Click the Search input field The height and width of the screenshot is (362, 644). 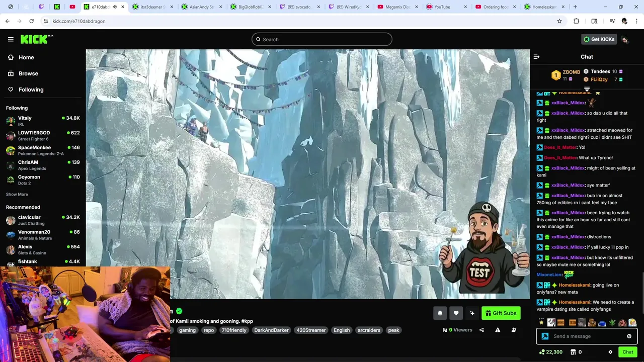[x=322, y=39]
